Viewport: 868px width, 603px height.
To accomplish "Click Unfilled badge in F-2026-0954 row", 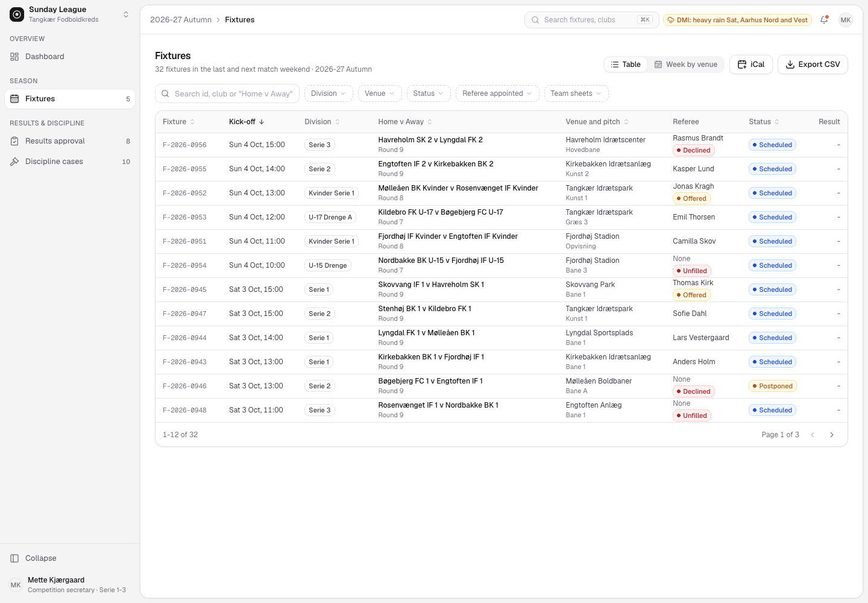I will [692, 271].
